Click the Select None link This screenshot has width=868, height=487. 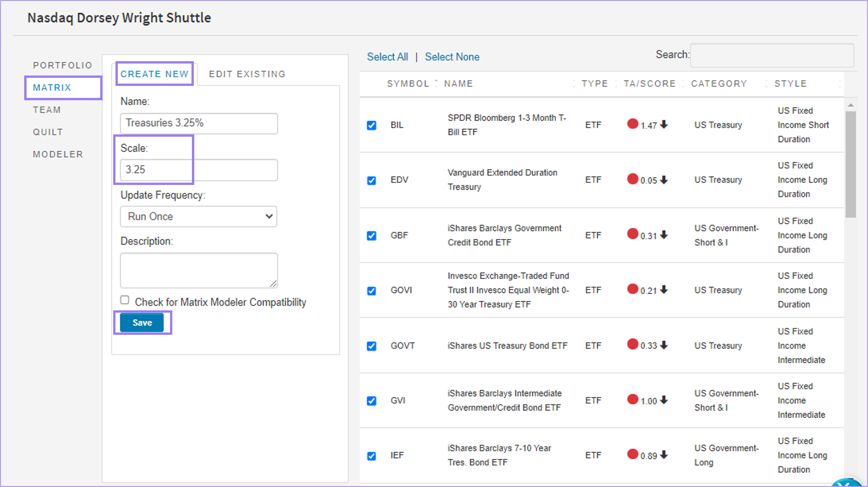pyautogui.click(x=452, y=57)
